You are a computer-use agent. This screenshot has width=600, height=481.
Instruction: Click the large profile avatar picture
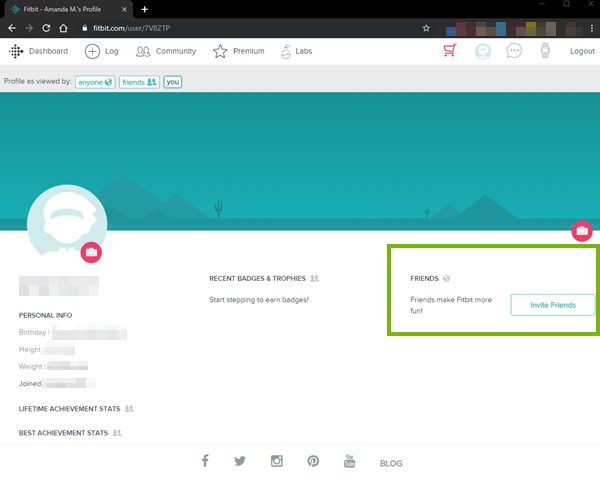(67, 220)
